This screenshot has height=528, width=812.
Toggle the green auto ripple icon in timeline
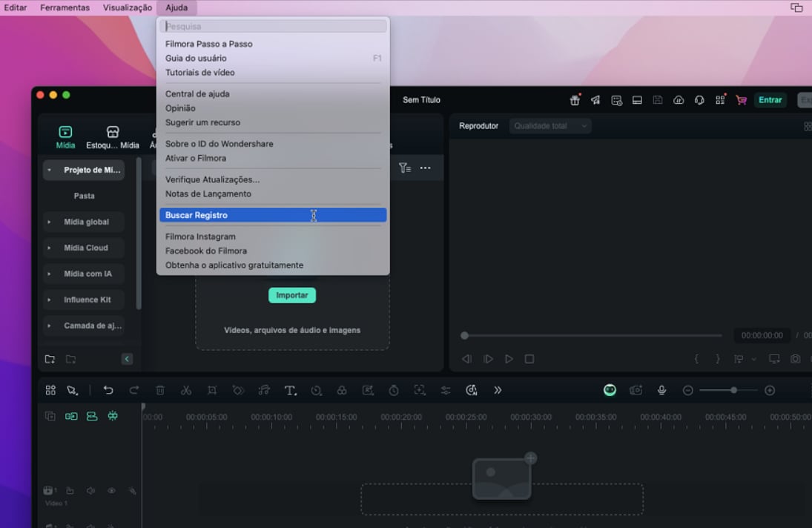tap(71, 416)
